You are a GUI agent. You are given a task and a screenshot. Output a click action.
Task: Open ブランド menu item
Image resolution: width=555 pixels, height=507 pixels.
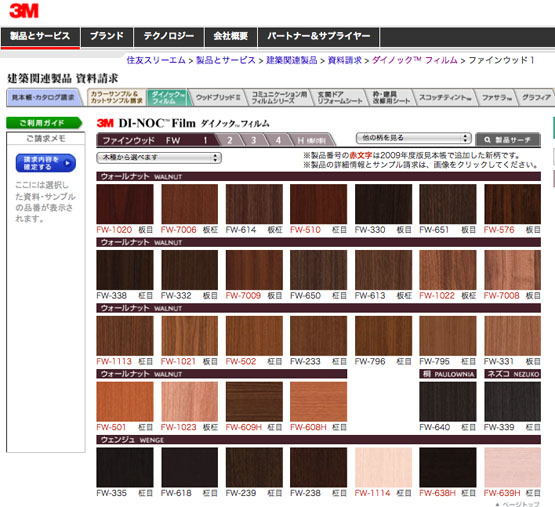click(107, 36)
